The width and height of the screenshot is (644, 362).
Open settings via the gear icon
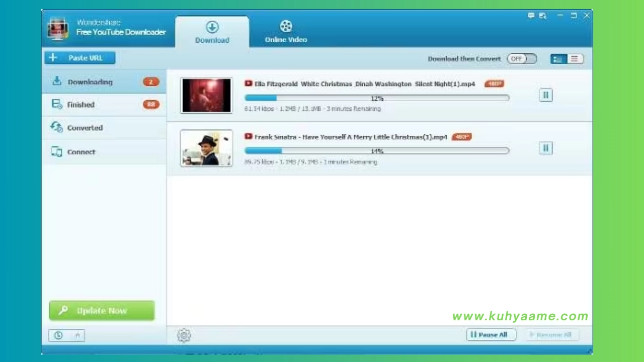coord(184,335)
